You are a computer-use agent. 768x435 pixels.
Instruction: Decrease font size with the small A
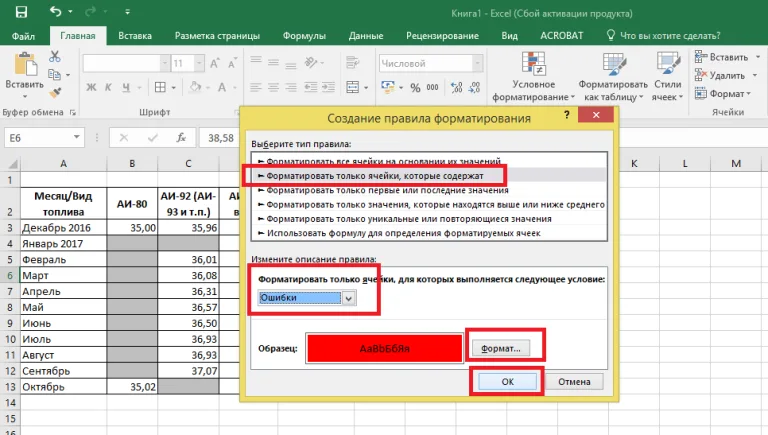(x=232, y=63)
